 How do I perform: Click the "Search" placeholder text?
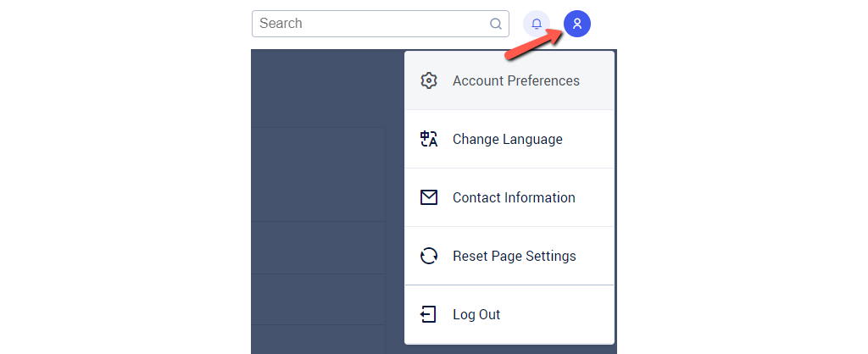click(281, 24)
